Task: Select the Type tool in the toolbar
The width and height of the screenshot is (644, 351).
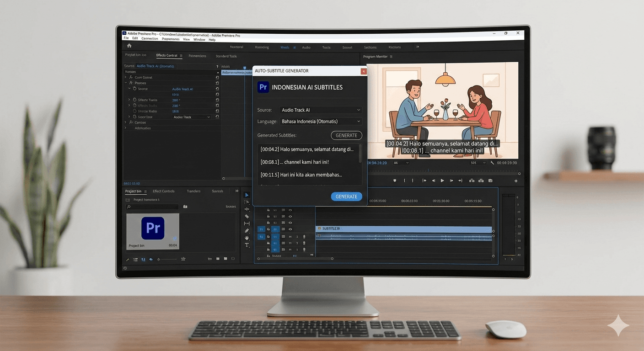Action: point(247,245)
